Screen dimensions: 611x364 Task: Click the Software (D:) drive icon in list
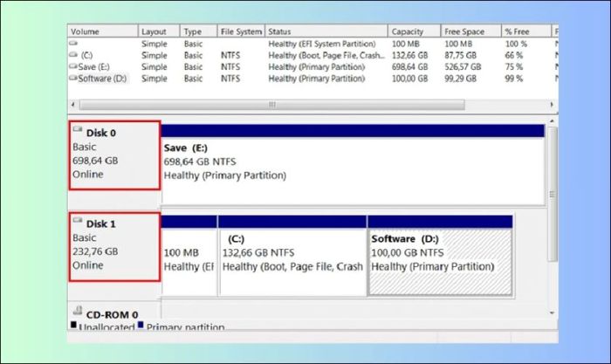[x=73, y=78]
